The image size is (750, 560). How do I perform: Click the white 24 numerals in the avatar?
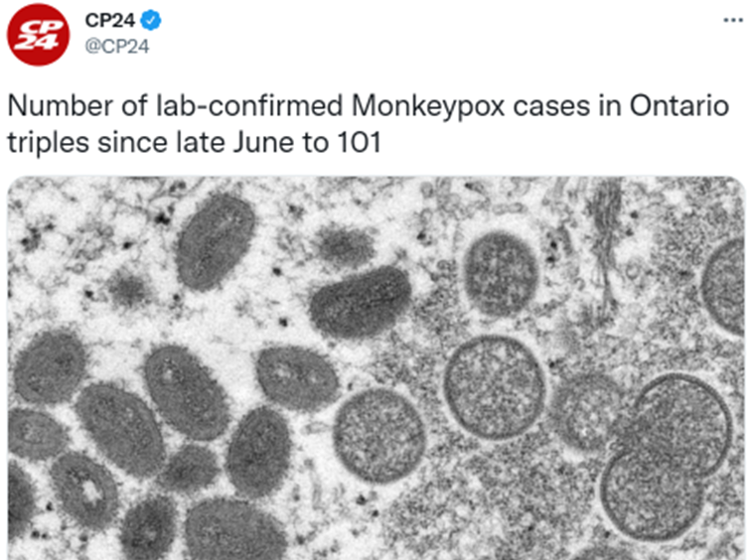[36, 43]
